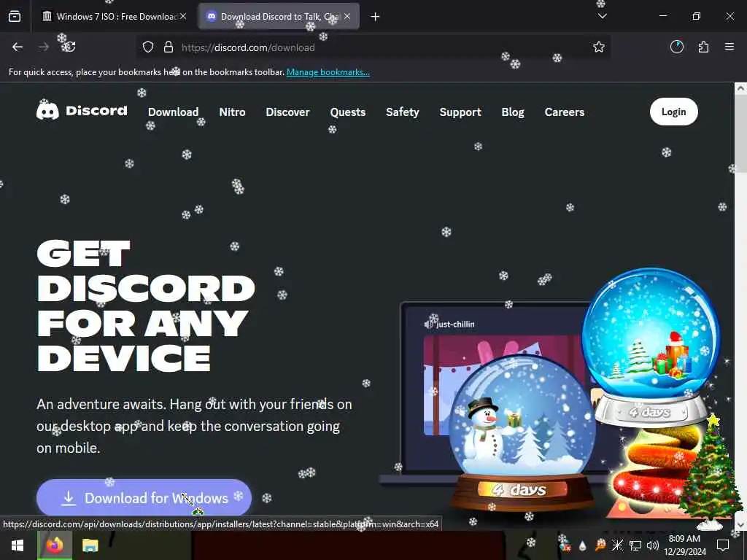Open the Safety nav item
The width and height of the screenshot is (747, 560).
[403, 112]
